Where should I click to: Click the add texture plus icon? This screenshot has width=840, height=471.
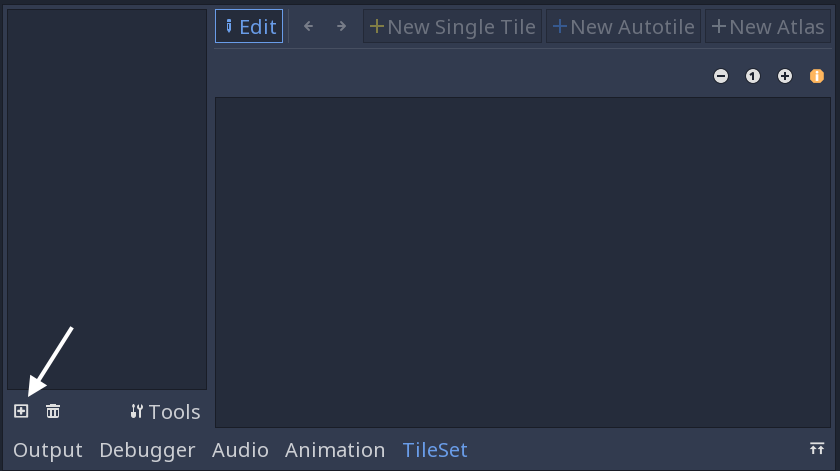(21, 411)
